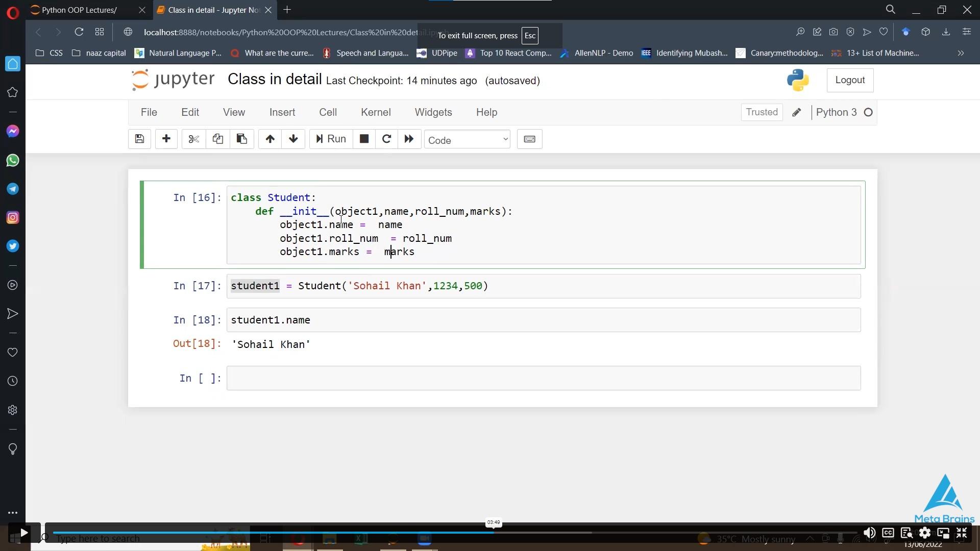Cut selected cells with scissors icon

(193, 139)
